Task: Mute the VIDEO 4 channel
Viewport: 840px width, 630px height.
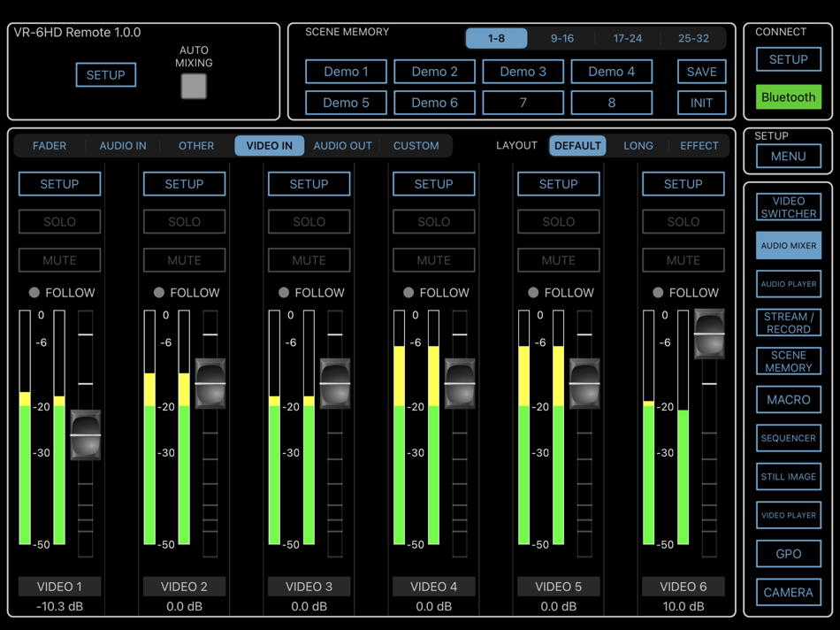Action: click(x=434, y=260)
